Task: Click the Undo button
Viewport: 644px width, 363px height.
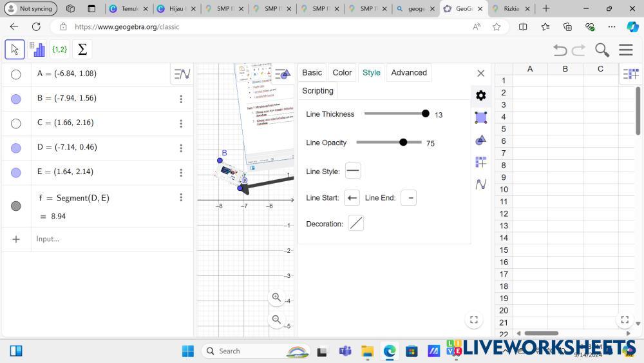Action: click(x=560, y=50)
